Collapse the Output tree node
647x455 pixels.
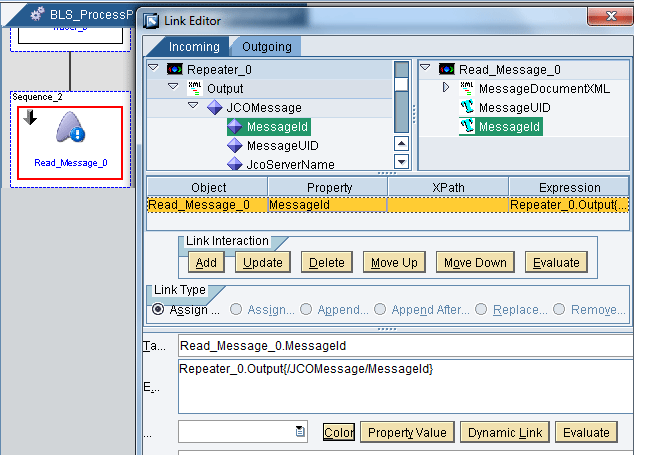pos(173,88)
